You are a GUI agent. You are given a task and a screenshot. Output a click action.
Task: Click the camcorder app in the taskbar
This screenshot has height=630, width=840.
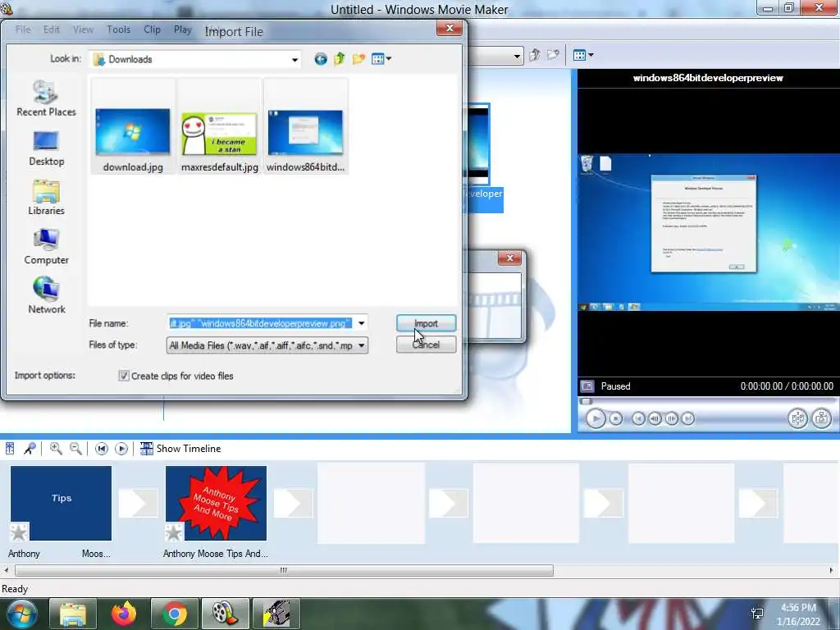point(276,614)
